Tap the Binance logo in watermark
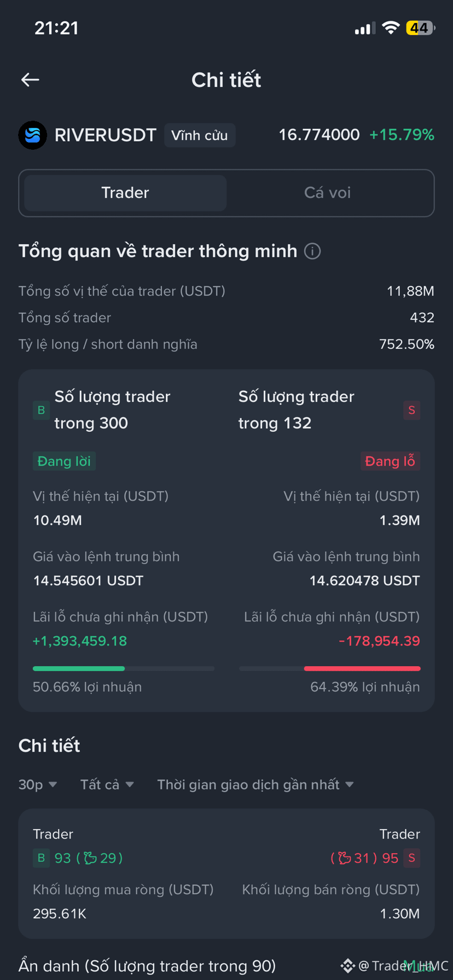 [347, 966]
